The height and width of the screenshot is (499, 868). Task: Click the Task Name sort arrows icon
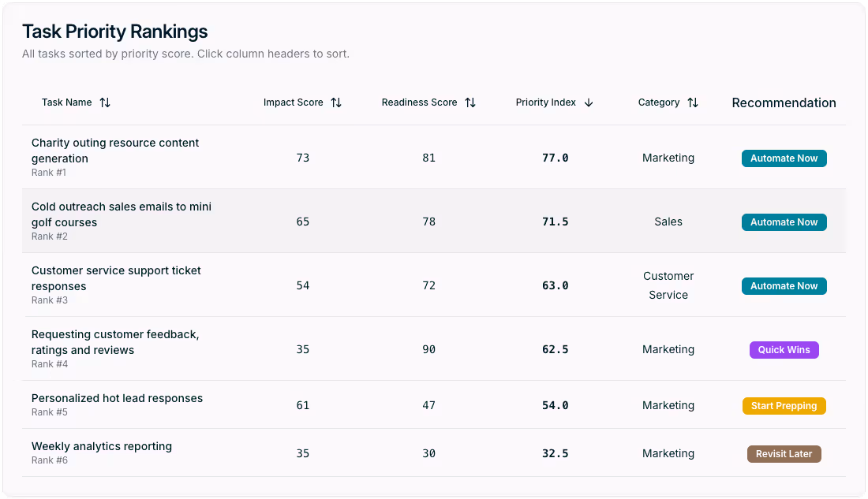point(105,102)
